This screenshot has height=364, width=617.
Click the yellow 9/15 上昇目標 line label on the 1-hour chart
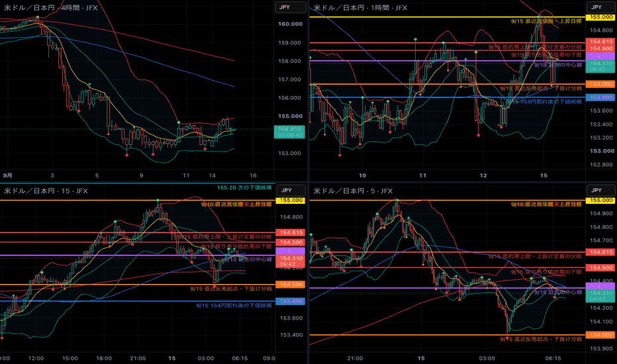(x=546, y=21)
